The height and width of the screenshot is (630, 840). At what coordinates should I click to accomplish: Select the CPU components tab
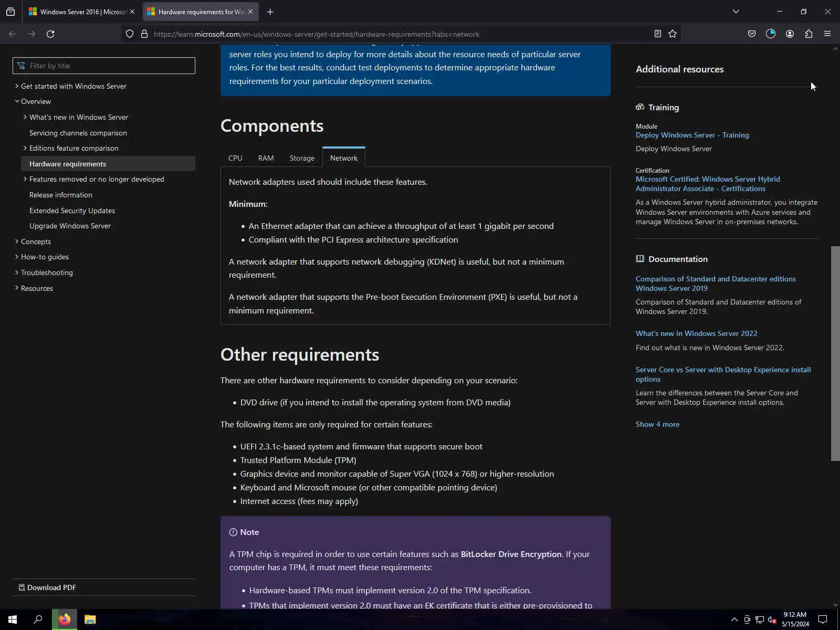click(x=235, y=158)
